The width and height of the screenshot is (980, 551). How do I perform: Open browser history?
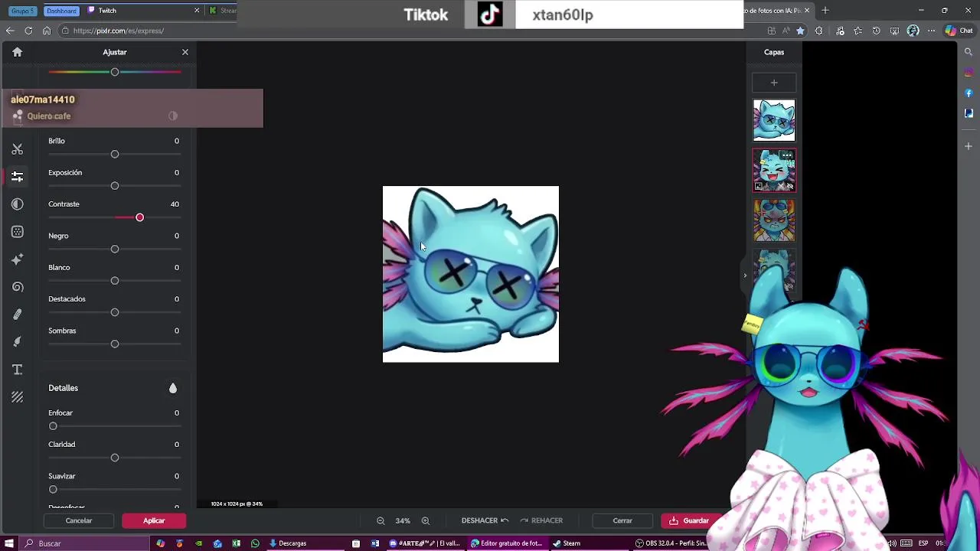(877, 31)
